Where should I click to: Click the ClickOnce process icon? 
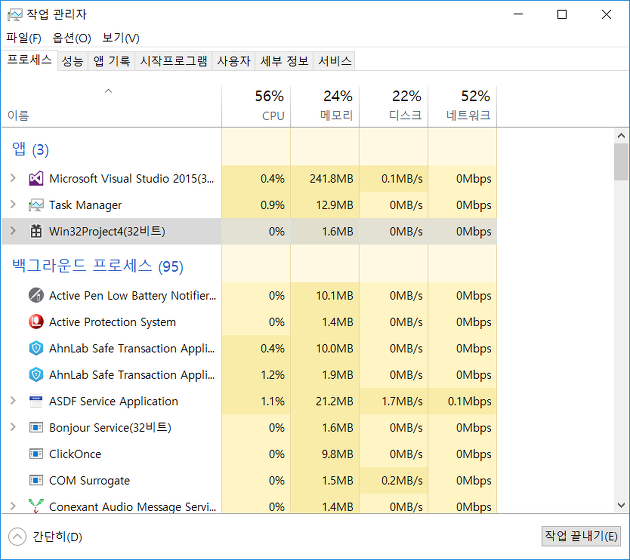(x=36, y=454)
